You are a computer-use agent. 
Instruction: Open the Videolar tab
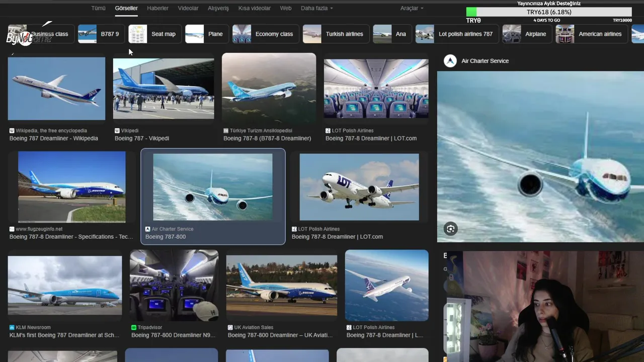(x=188, y=8)
